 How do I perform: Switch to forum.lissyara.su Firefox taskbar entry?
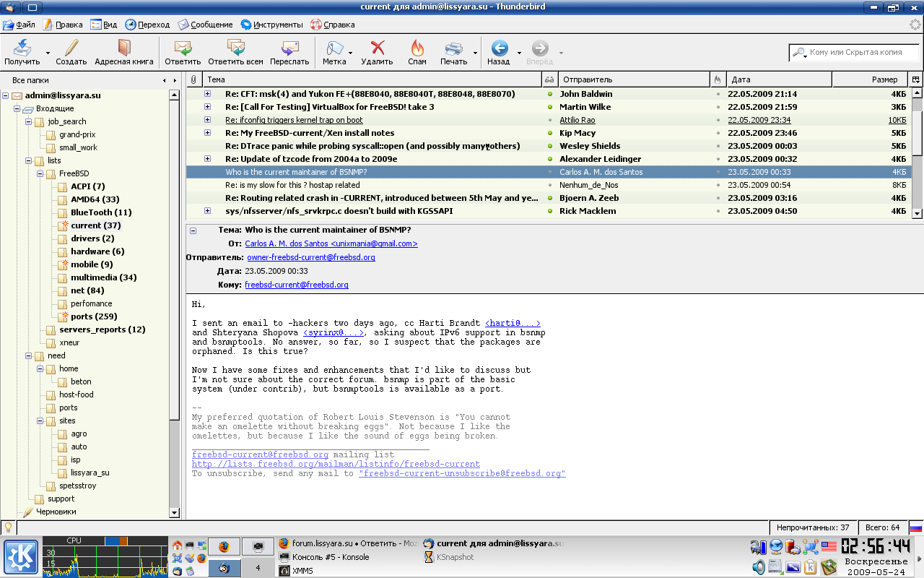coord(348,543)
